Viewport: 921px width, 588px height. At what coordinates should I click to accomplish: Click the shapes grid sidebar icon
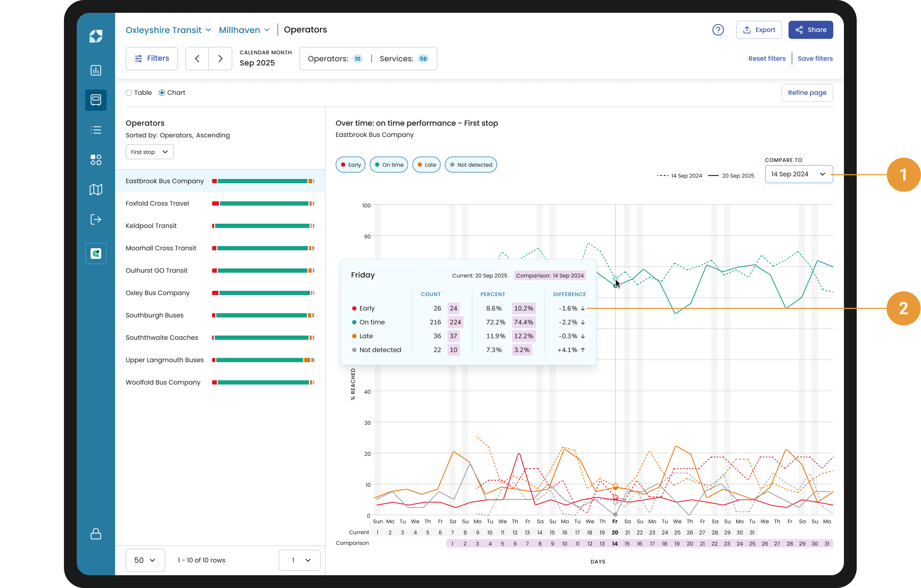coord(96,160)
